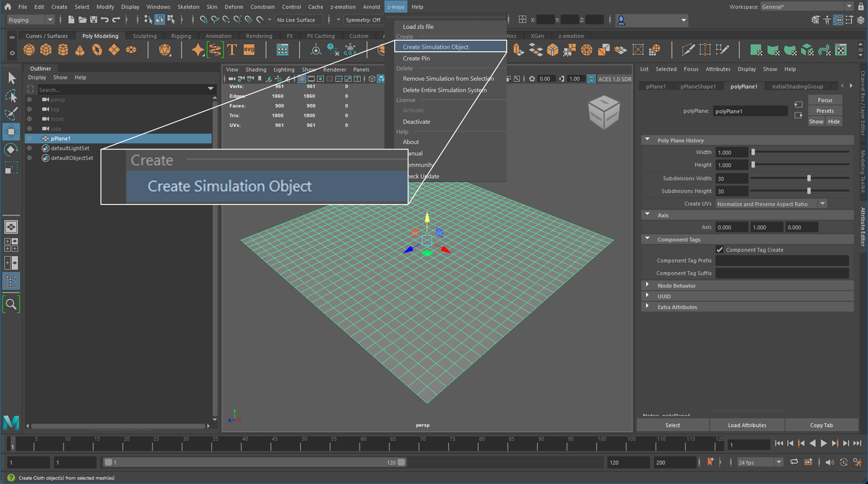Open the Workspace General dropdown
The width and height of the screenshot is (868, 484).
[807, 7]
